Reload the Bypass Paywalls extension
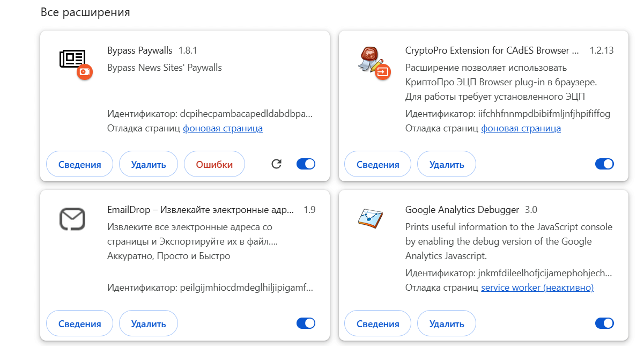 (277, 164)
